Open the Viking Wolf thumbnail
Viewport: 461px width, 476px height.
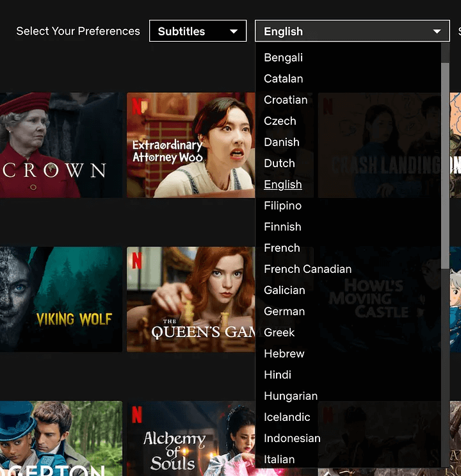61,299
